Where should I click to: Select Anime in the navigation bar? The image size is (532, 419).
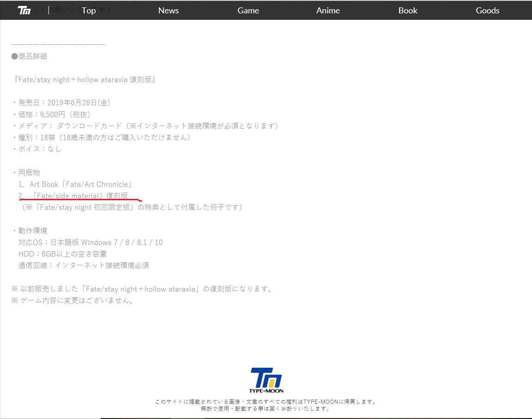[328, 10]
